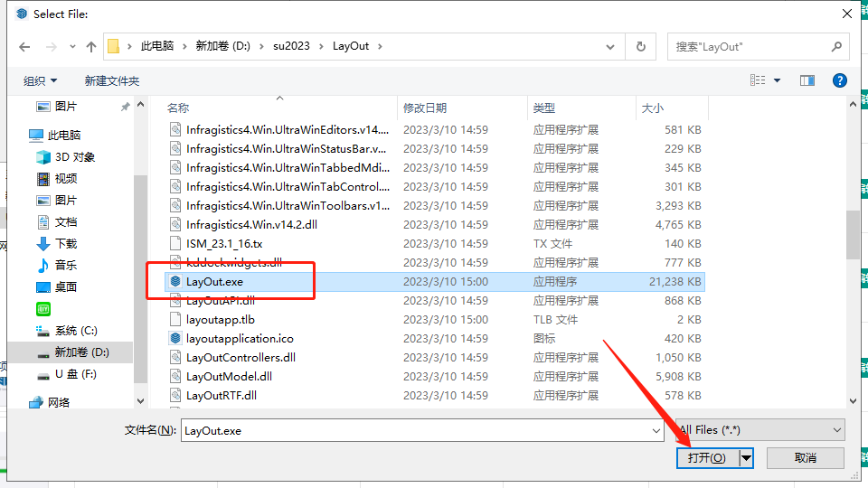This screenshot has width=868, height=488.
Task: Open the view options dropdown arrow
Action: pyautogui.click(x=777, y=80)
